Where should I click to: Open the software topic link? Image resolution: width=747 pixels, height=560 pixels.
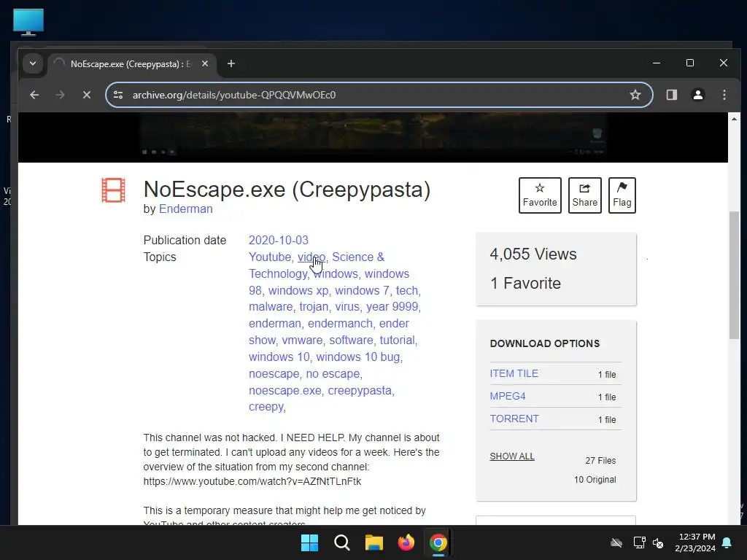coord(351,340)
